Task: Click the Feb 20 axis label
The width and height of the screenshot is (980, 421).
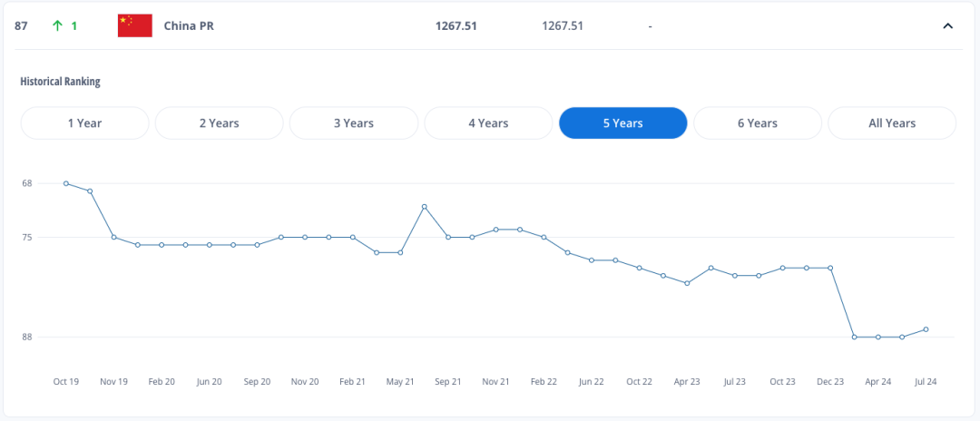Action: click(162, 382)
